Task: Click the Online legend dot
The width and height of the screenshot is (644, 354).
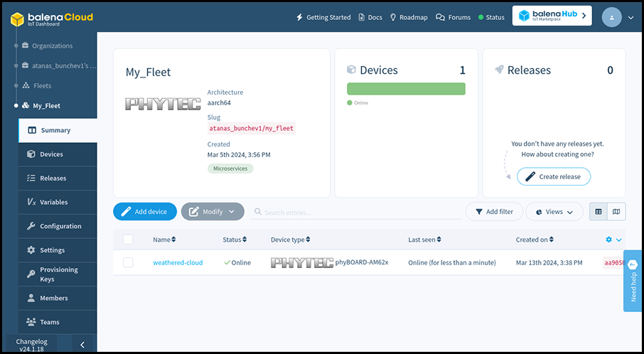Action: point(350,102)
